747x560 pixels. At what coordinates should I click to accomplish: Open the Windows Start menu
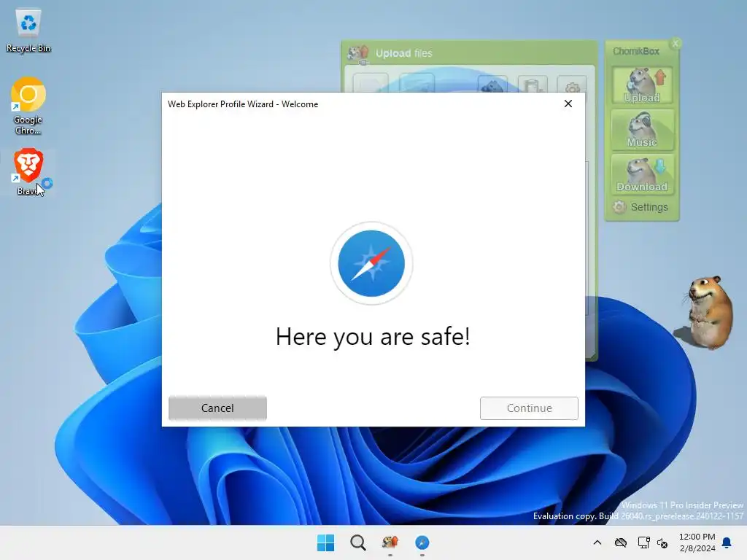tap(326, 542)
